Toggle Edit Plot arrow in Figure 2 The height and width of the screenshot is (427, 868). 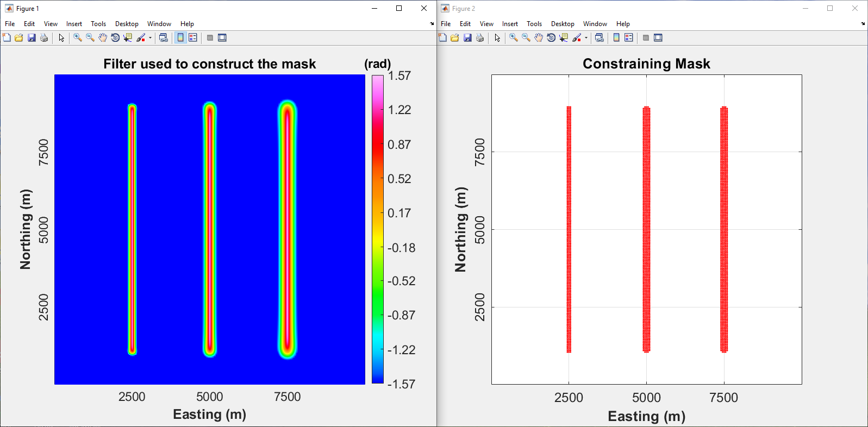pos(497,37)
